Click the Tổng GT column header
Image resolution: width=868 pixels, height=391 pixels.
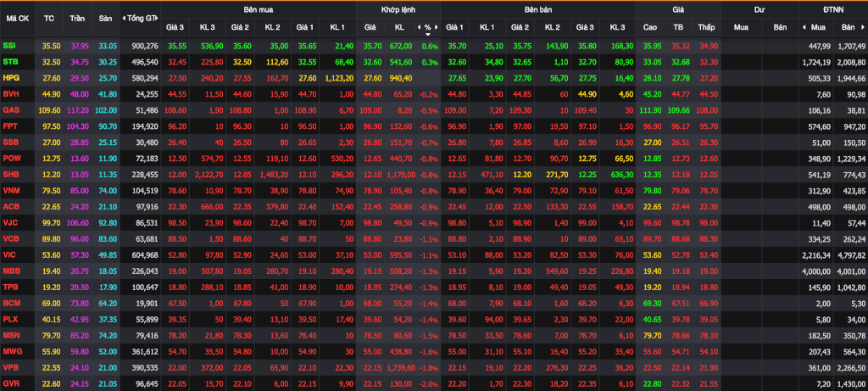[141, 19]
